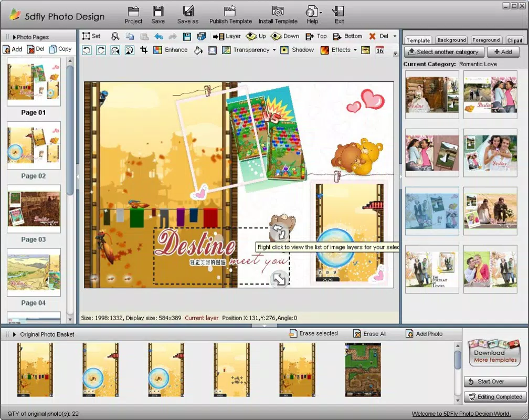Click the eye preview icon
The height and width of the screenshot is (420, 529).
[365, 50]
